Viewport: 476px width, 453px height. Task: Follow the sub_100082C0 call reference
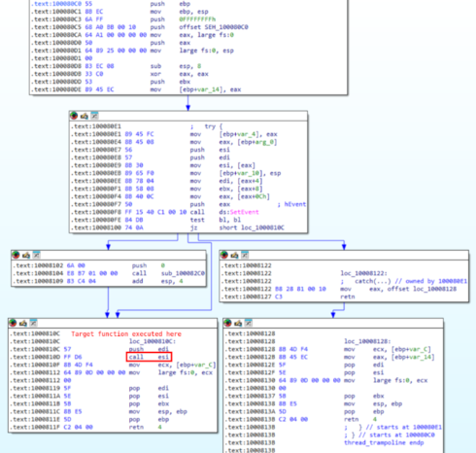[x=183, y=273]
